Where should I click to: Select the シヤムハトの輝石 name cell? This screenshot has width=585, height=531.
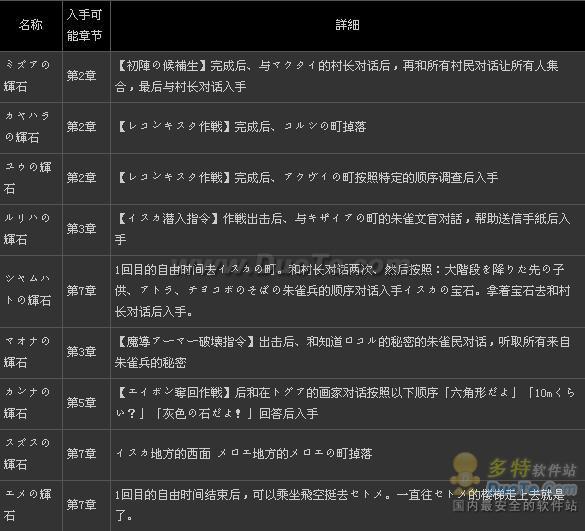pos(31,291)
